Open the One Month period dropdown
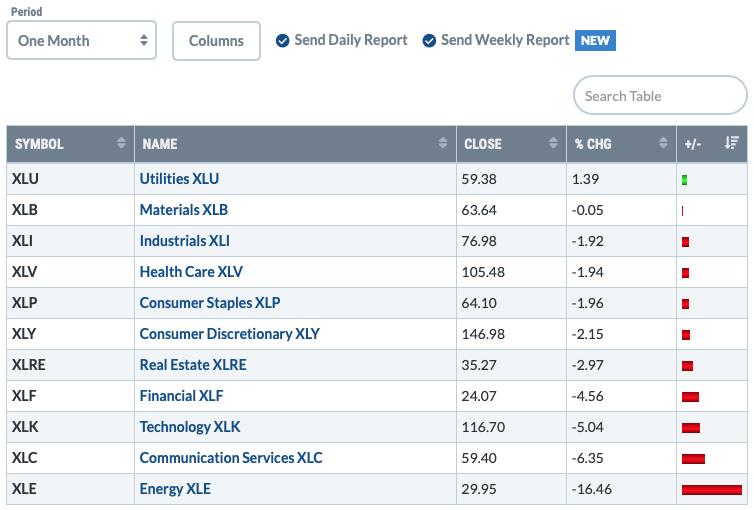Image resolution: width=754 pixels, height=510 pixels. 82,41
